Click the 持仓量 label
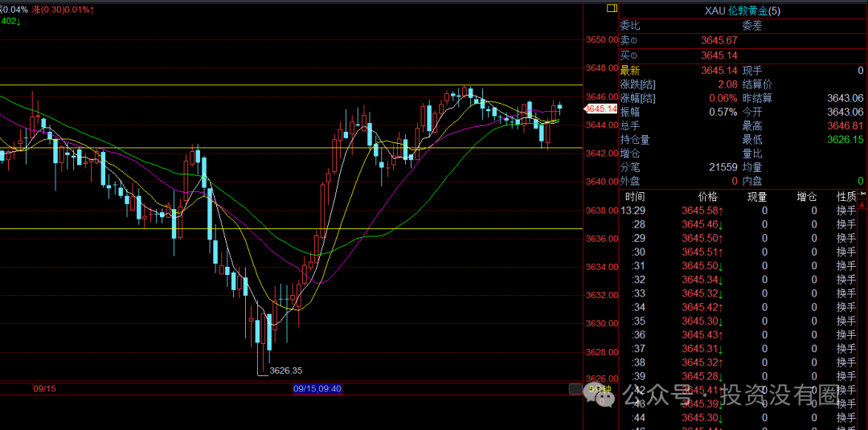The width and height of the screenshot is (868, 430). pyautogui.click(x=634, y=140)
